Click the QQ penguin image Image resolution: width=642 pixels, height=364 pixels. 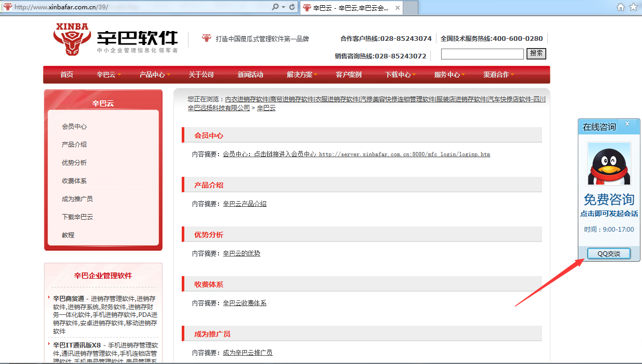click(x=609, y=163)
